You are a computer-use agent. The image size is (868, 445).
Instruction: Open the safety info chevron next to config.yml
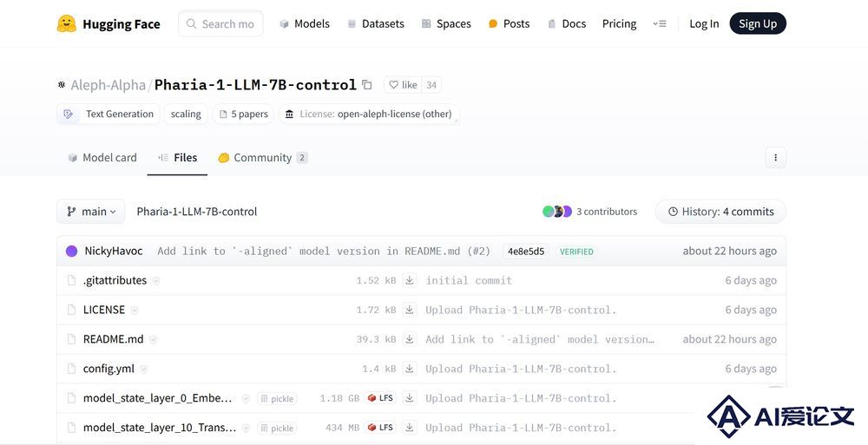144,369
